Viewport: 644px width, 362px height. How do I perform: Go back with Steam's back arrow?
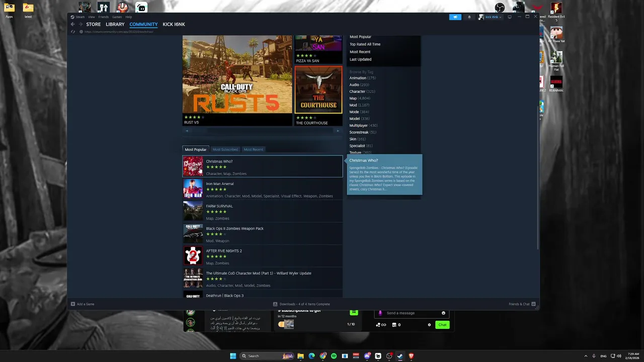(72, 24)
